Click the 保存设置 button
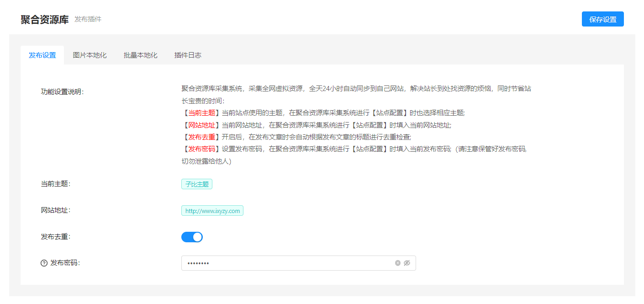 pyautogui.click(x=602, y=19)
